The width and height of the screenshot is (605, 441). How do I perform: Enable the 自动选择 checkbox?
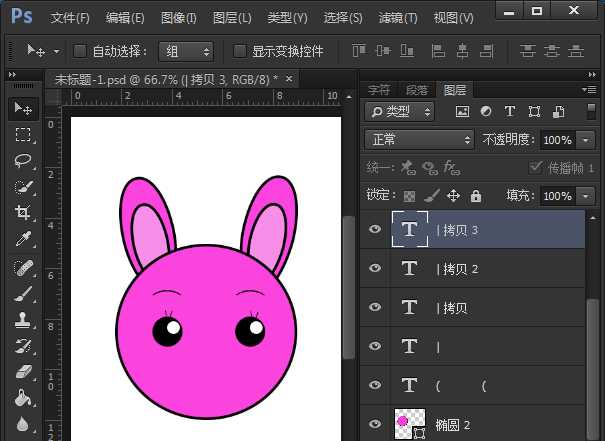(80, 51)
